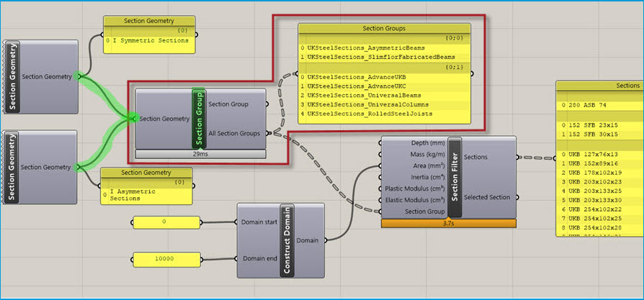This screenshot has height=300, width=644.
Task: Click the Domain end input
Action: [259, 258]
